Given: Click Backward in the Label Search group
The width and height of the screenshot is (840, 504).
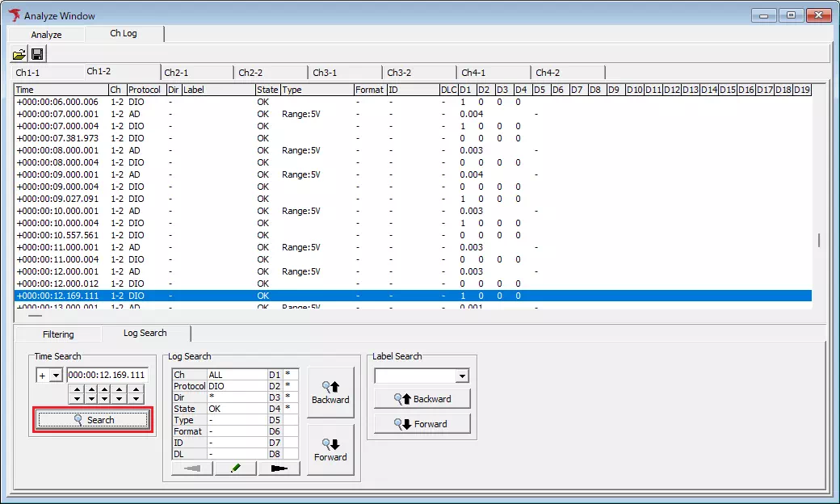Looking at the screenshot, I should 422,398.
